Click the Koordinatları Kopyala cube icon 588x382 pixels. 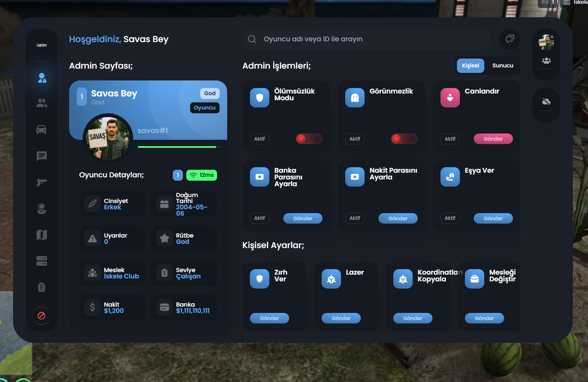pyautogui.click(x=403, y=279)
